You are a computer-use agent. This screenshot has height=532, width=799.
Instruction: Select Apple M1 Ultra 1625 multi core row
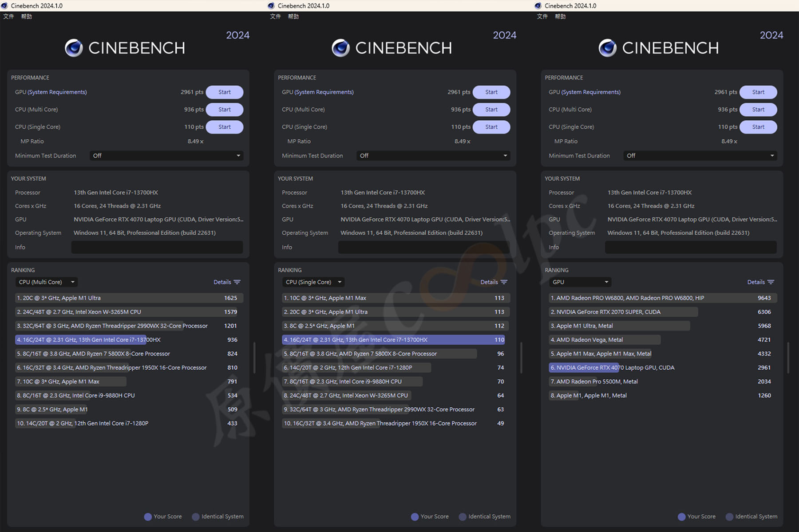[129, 298]
